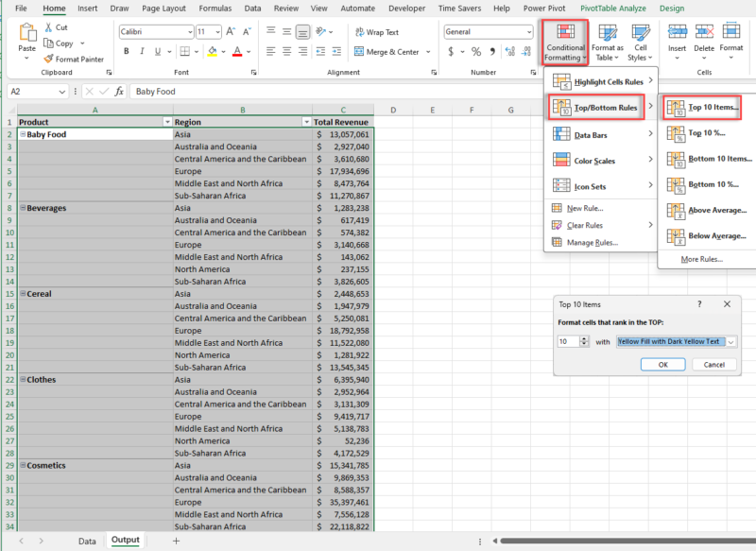Viewport: 756px width, 551px height.
Task: Click the Merge & Center button
Action: 387,52
